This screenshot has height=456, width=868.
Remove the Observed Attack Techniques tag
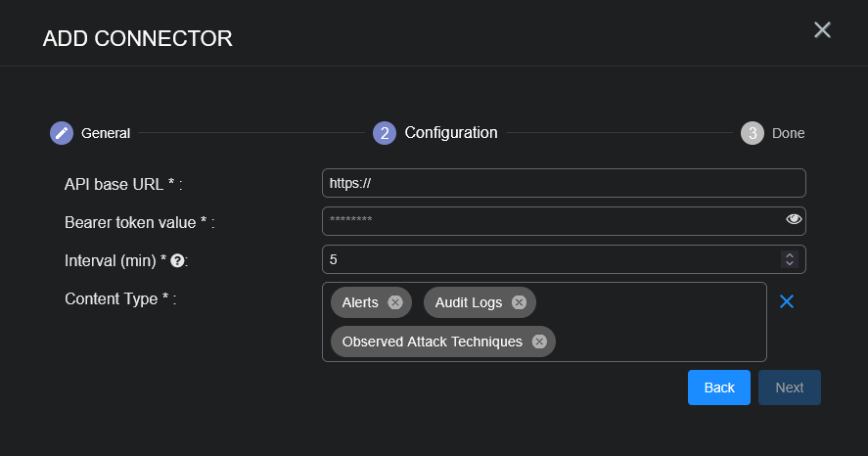539,342
